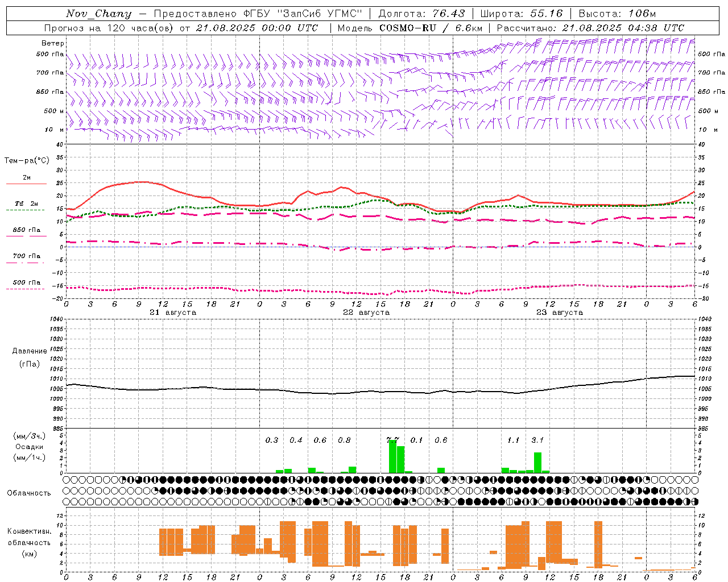This screenshot has width=728, height=582.
Task: Click the 1040 label on the left pressure axis
Action: click(x=55, y=319)
